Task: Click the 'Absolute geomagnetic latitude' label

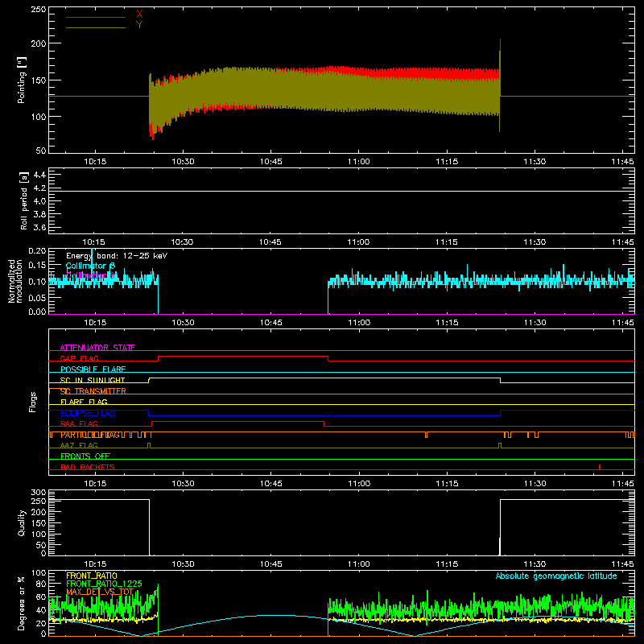Action: [556, 576]
